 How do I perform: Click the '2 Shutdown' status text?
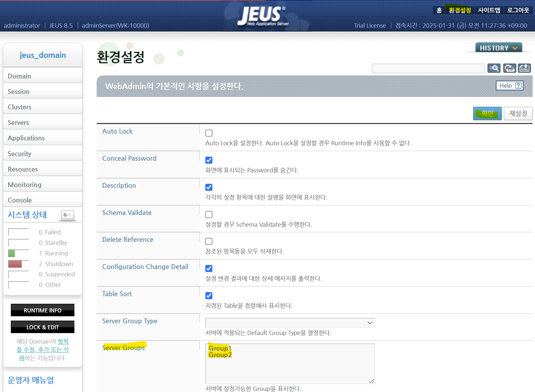tap(56, 264)
